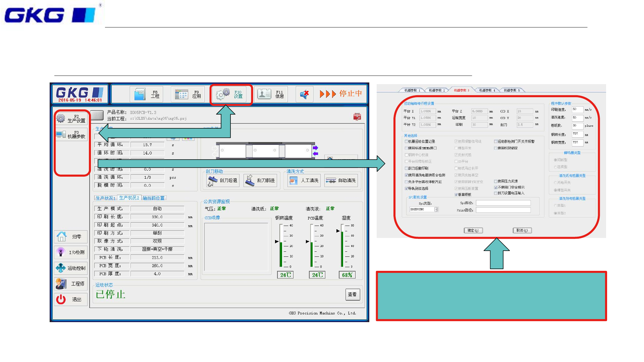Open 运动控制 motion control

pyautogui.click(x=71, y=268)
